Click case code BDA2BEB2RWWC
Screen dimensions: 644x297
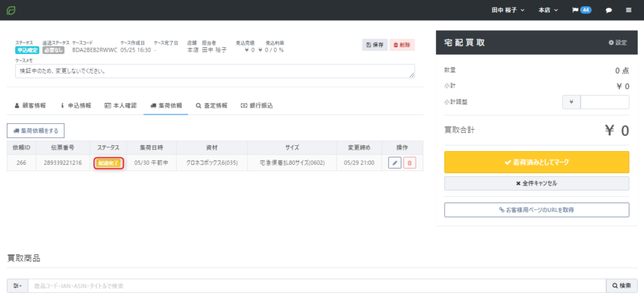pos(95,50)
